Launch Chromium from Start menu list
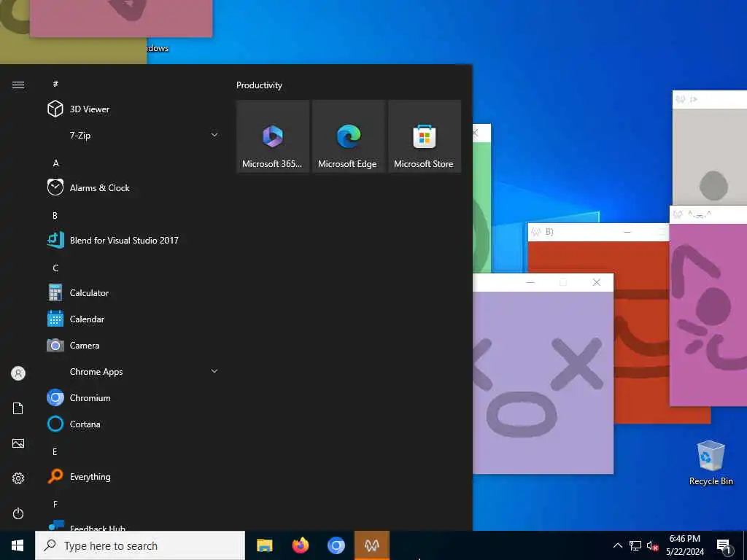Image resolution: width=747 pixels, height=560 pixels. point(133,397)
